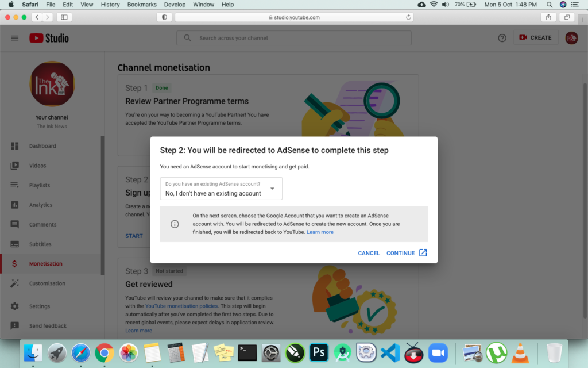Image resolution: width=588 pixels, height=368 pixels.
Task: Open Terminal from the Dock
Action: [x=247, y=353]
